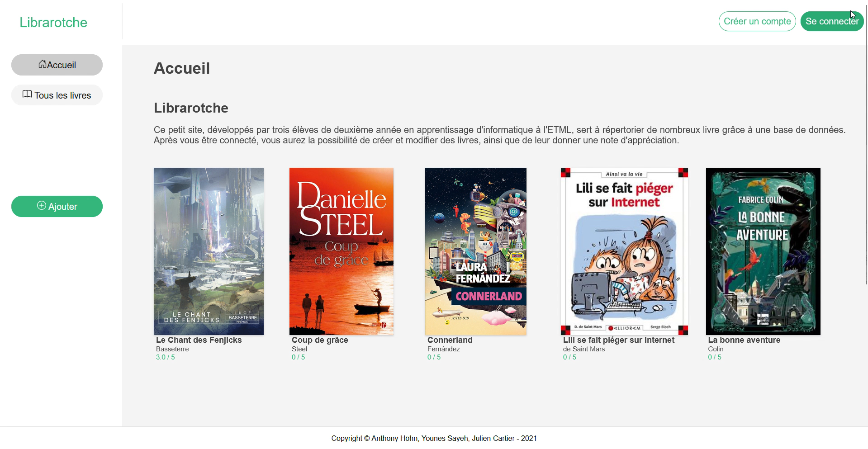The height and width of the screenshot is (449, 868).
Task: Click the Créer un compte button
Action: pos(757,21)
